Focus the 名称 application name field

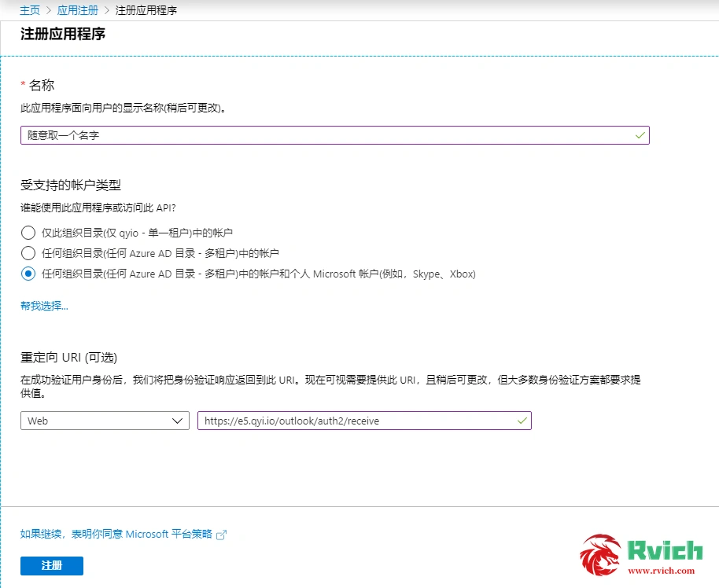pyautogui.click(x=326, y=135)
